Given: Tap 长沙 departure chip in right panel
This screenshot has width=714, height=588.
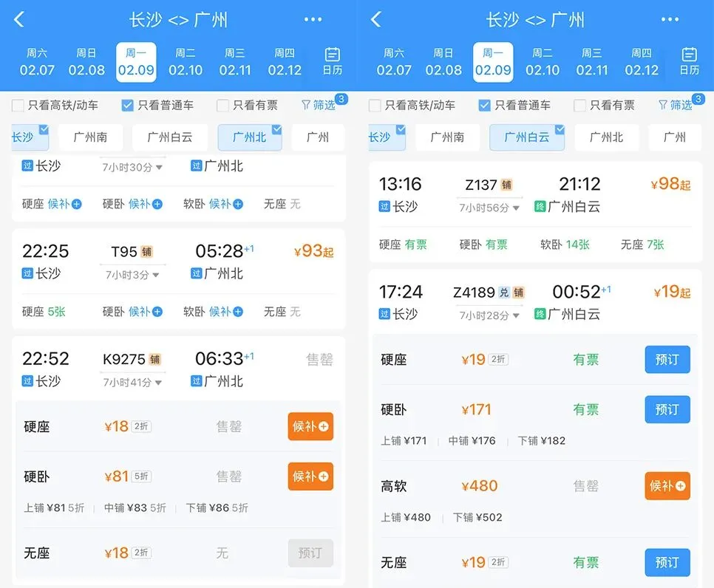Looking at the screenshot, I should [x=387, y=137].
